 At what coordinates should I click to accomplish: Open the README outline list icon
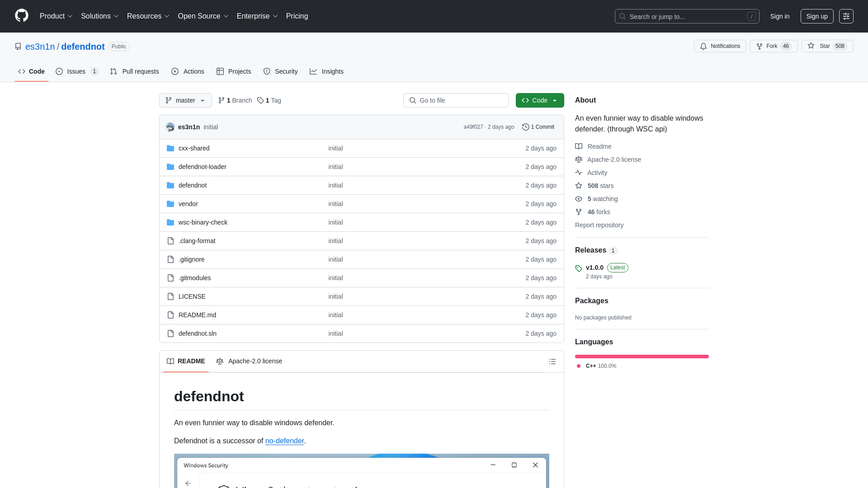[552, 361]
